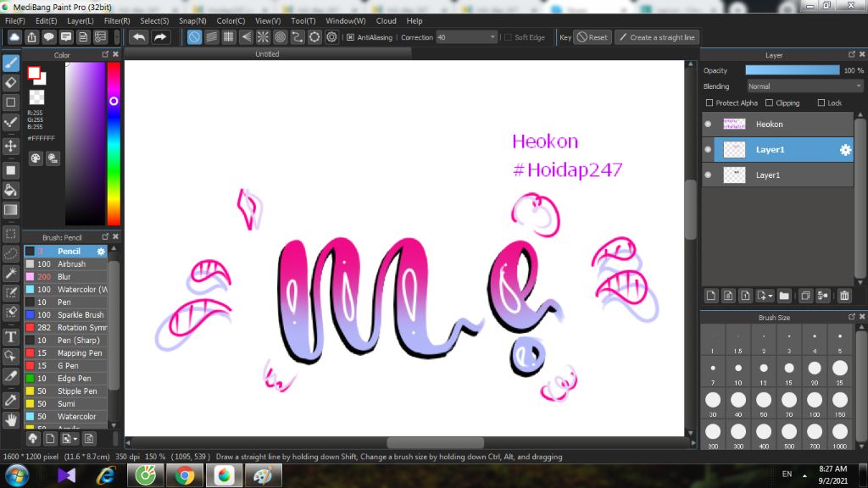Enable crisscross grid snap icon
868x488 pixels.
coord(229,37)
